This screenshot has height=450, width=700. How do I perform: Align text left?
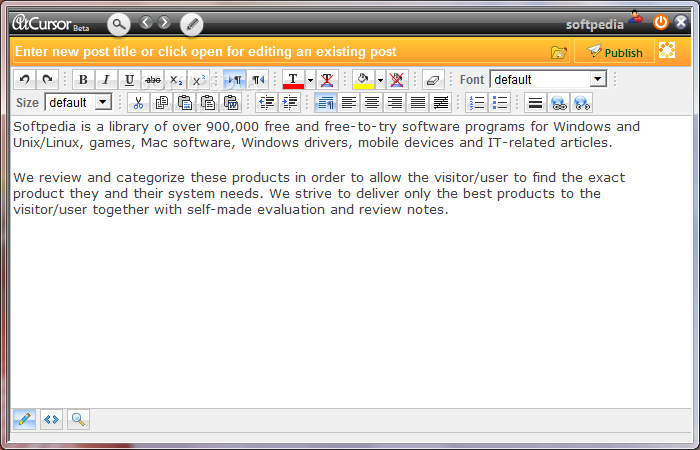coord(349,103)
